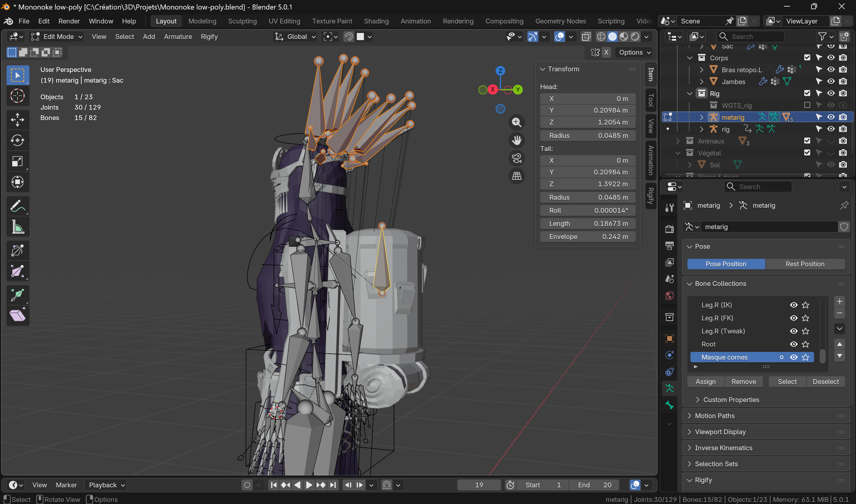
Task: Open the File menu
Action: (x=24, y=21)
